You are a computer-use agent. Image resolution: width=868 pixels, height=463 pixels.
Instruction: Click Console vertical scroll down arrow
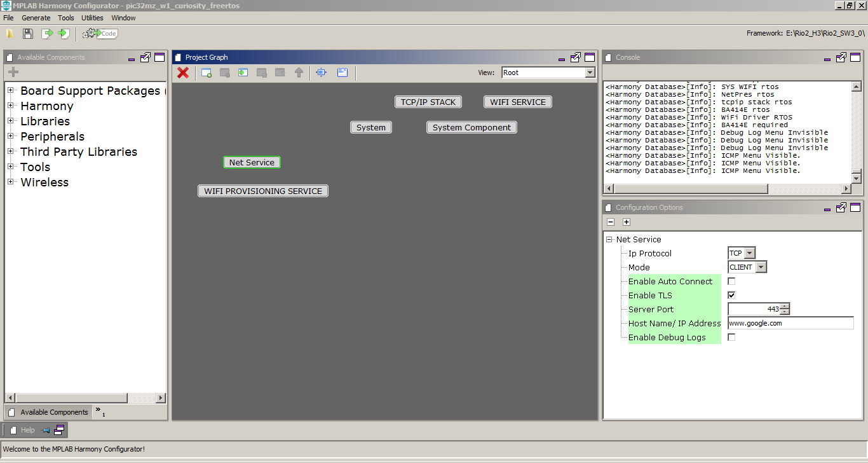pyautogui.click(x=856, y=179)
